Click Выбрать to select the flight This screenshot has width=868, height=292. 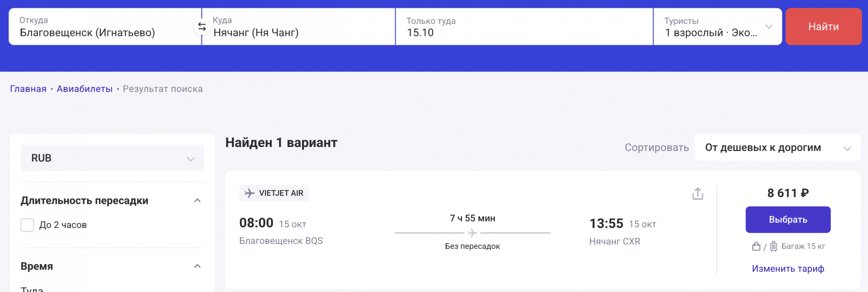point(788,220)
